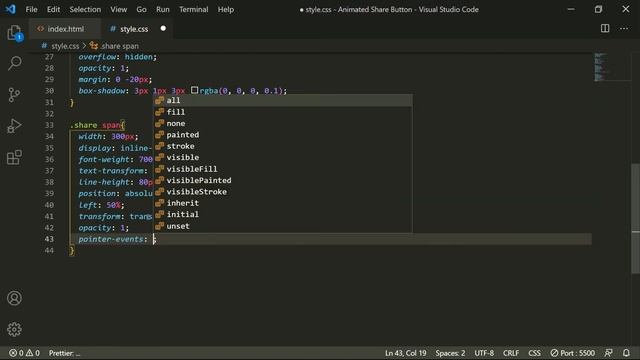Open the editor More Actions ellipsis
Viewport: 640px width, 360px height.
(624, 29)
